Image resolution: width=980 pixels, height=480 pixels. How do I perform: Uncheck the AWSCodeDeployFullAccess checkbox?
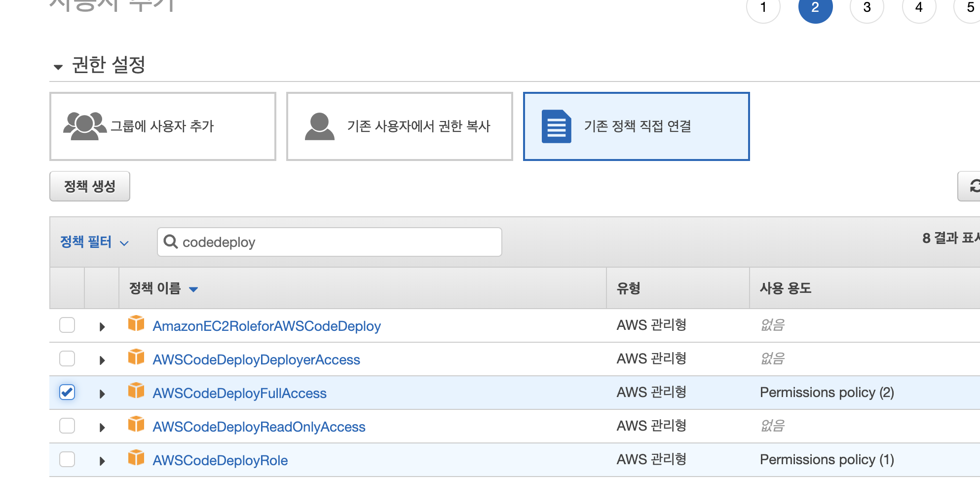(67, 392)
